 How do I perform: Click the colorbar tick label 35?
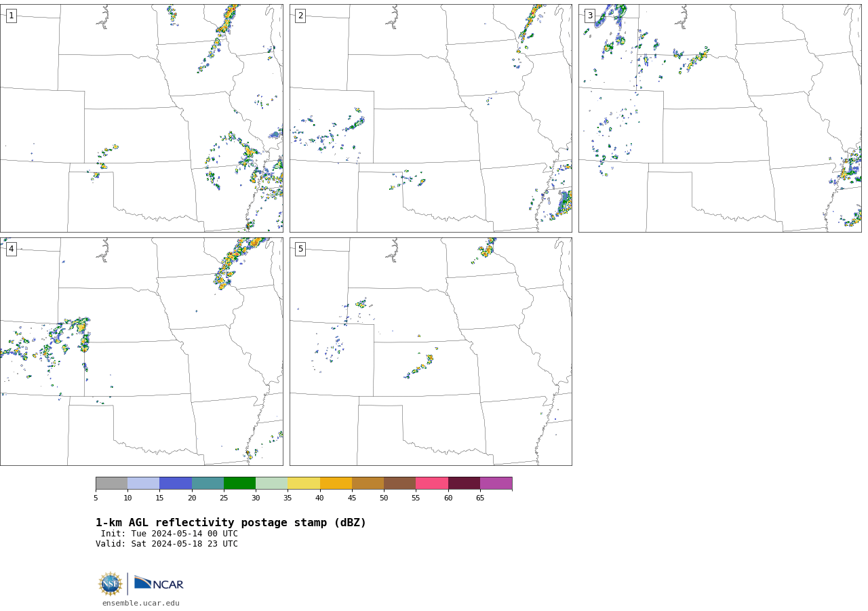tap(288, 498)
